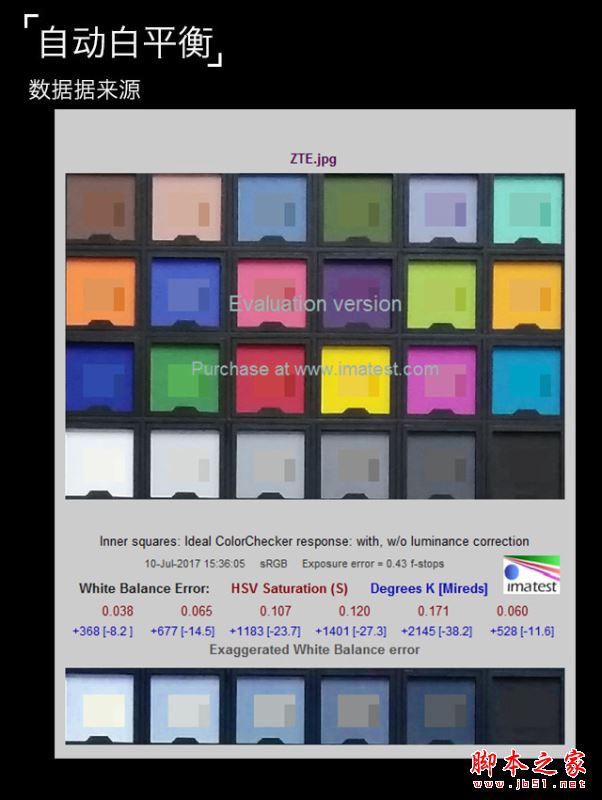Click the saturation value 0.065
This screenshot has width=602, height=800.
pyautogui.click(x=196, y=611)
